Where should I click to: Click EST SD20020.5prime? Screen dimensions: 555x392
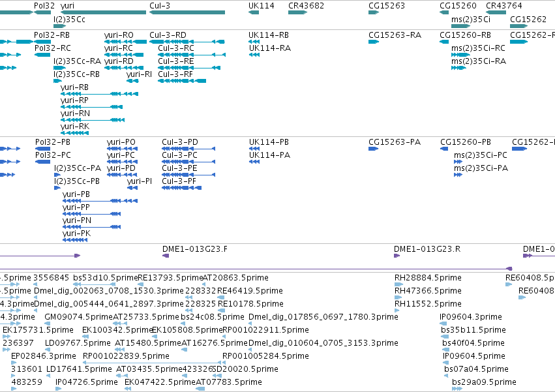pos(245,369)
